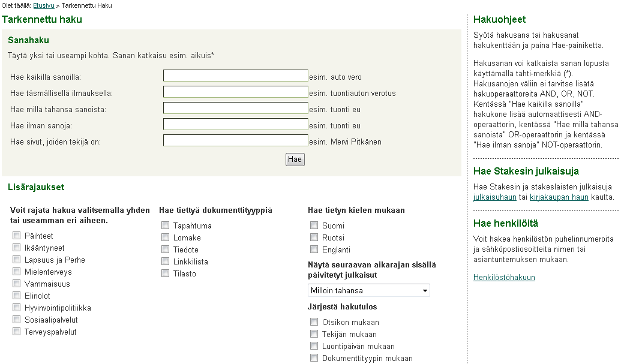
Task: Select the Suomi language checkbox
Action: click(x=314, y=225)
